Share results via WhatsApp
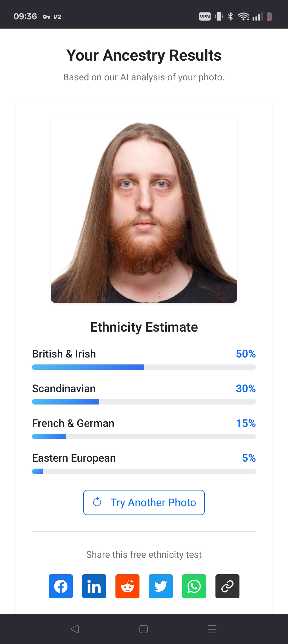288x644 pixels. pos(194,586)
